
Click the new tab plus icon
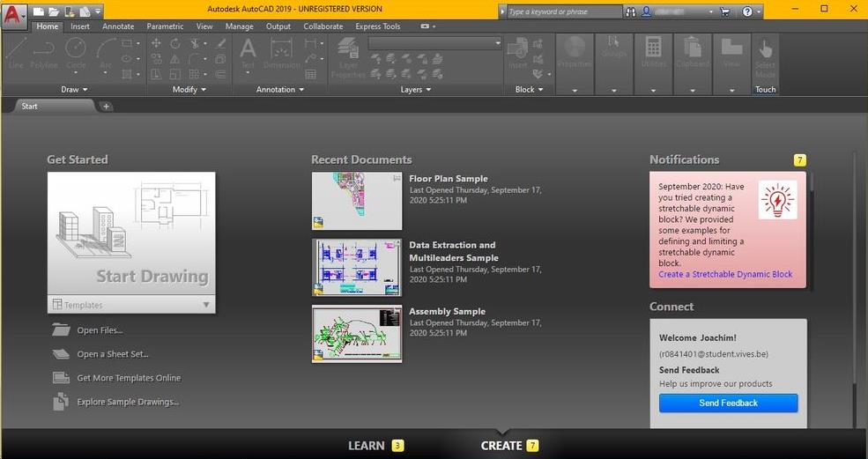click(x=107, y=107)
